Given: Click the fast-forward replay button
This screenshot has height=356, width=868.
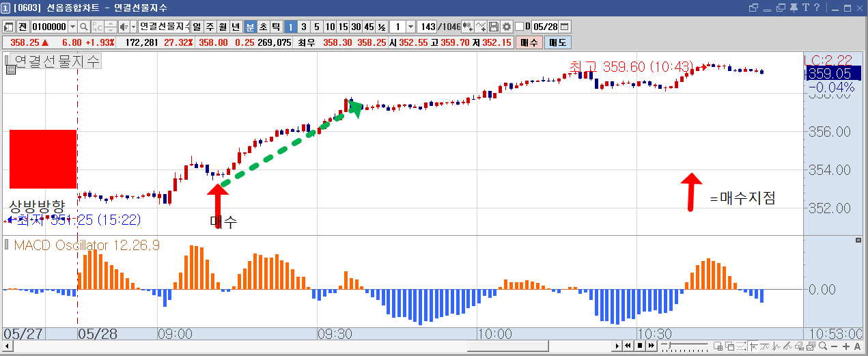Looking at the screenshot, I should pyautogui.click(x=651, y=346).
